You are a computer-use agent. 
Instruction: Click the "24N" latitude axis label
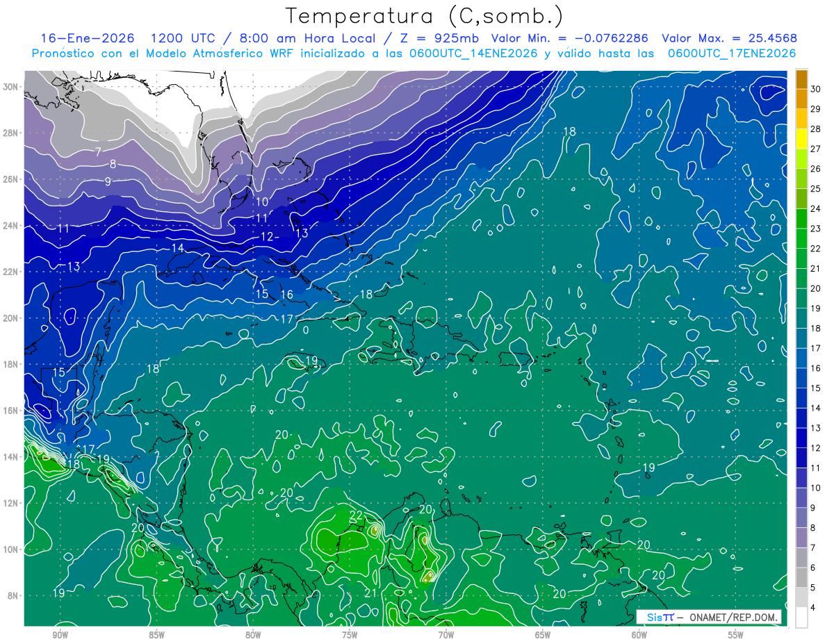12,226
